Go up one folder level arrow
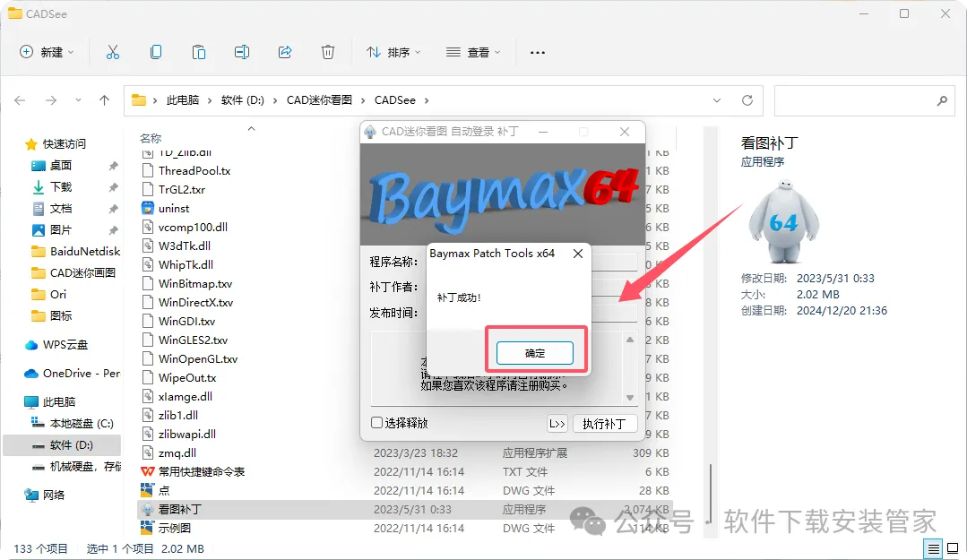Screen dimensions: 967x560 pos(104,100)
